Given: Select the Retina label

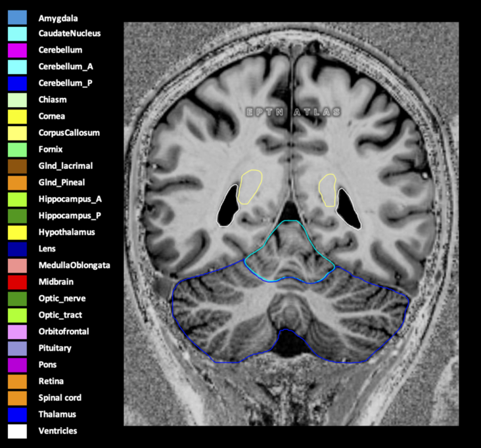Looking at the screenshot, I should pyautogui.click(x=51, y=381).
